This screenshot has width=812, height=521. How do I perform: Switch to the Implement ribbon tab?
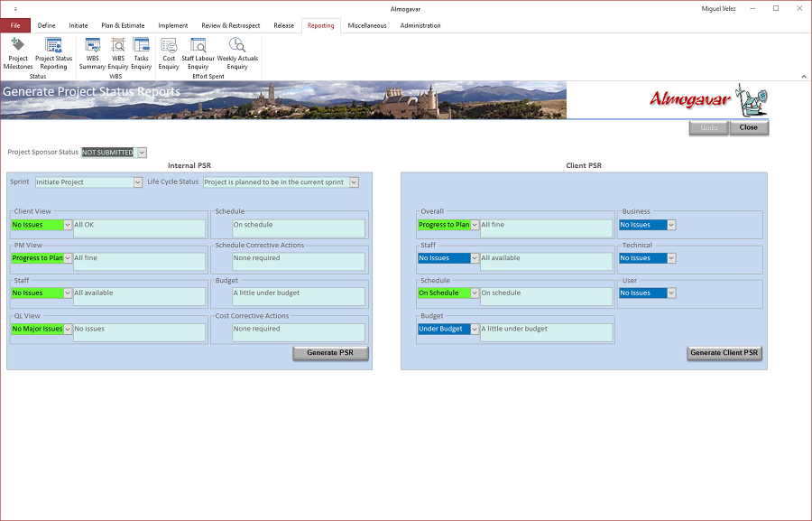[173, 25]
